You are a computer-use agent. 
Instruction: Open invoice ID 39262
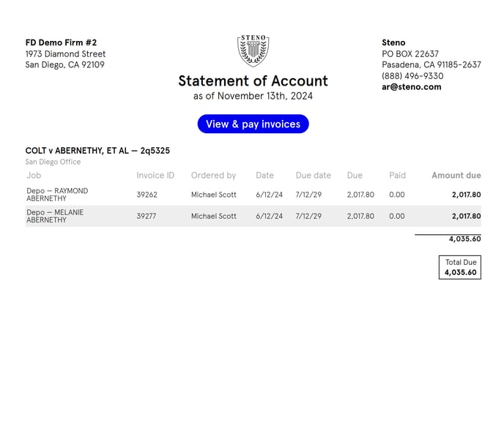pyautogui.click(x=147, y=195)
